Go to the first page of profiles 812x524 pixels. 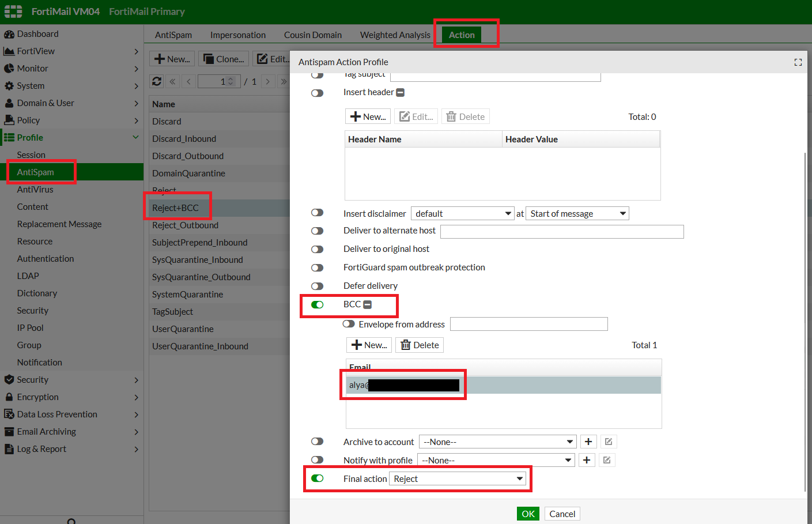(173, 81)
